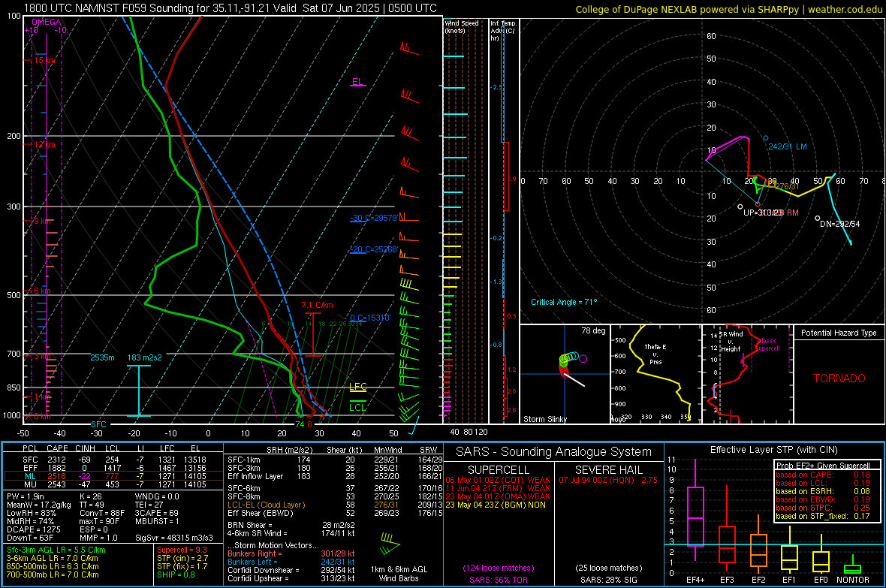This screenshot has height=588, width=886.
Task: Click the LCL-EL (Cloud Layer) row label
Action: (266, 505)
